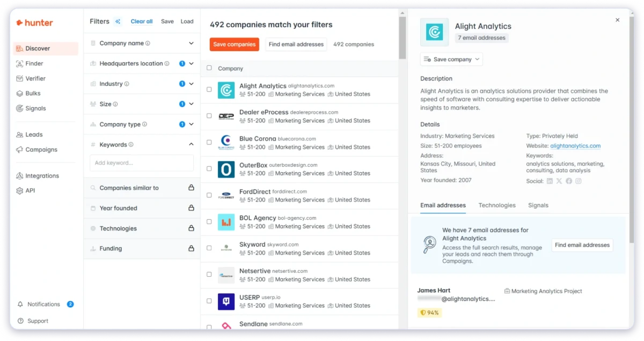
Task: Open Alight Analytics X profile
Action: 559,181
